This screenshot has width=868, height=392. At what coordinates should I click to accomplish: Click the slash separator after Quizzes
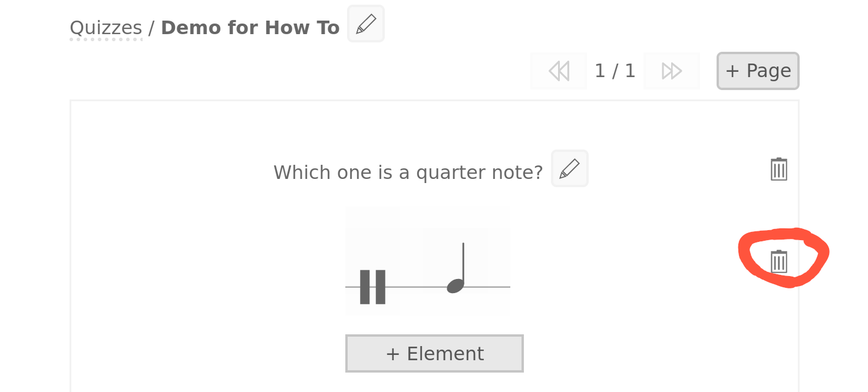(x=151, y=28)
